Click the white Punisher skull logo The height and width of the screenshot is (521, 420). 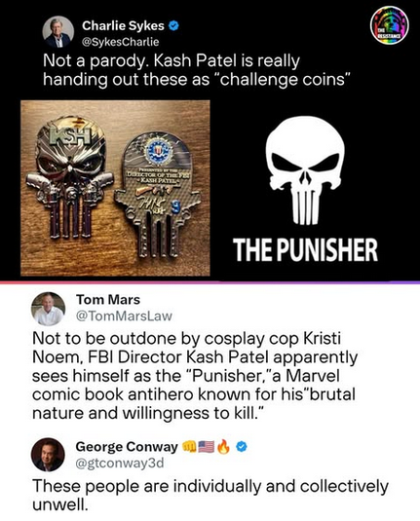(305, 169)
